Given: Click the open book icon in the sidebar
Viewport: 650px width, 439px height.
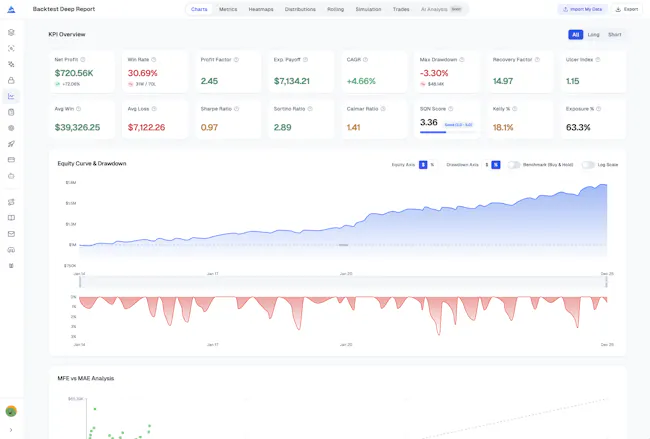Looking at the screenshot, I should tap(11, 218).
